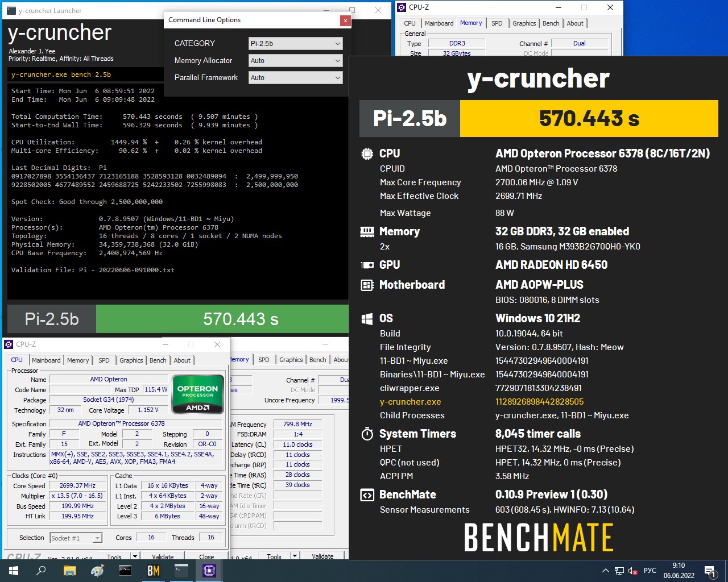This screenshot has width=728, height=582.
Task: Open File Explorer from the taskbar
Action: (x=69, y=571)
